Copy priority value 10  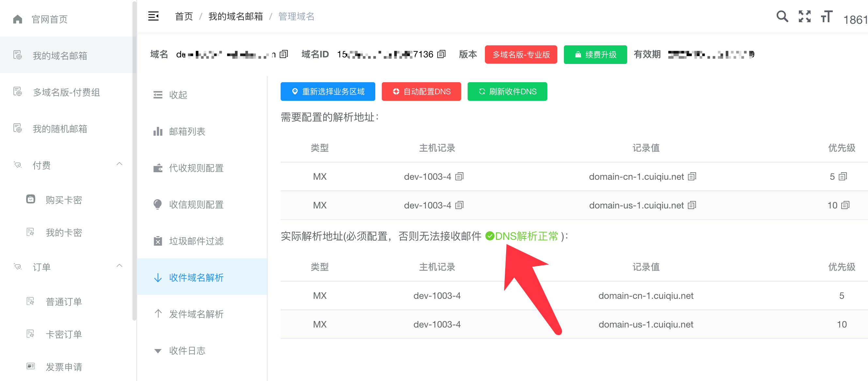click(845, 205)
